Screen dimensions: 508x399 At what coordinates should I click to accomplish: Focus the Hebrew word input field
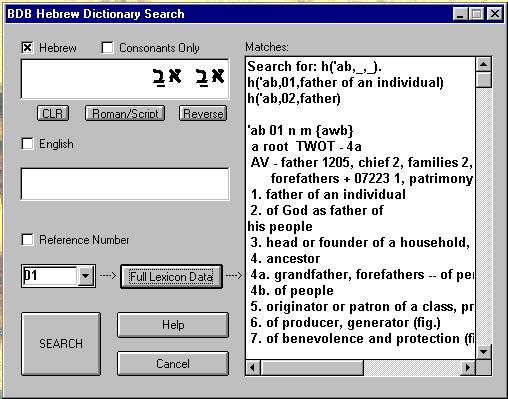pyautogui.click(x=125, y=79)
